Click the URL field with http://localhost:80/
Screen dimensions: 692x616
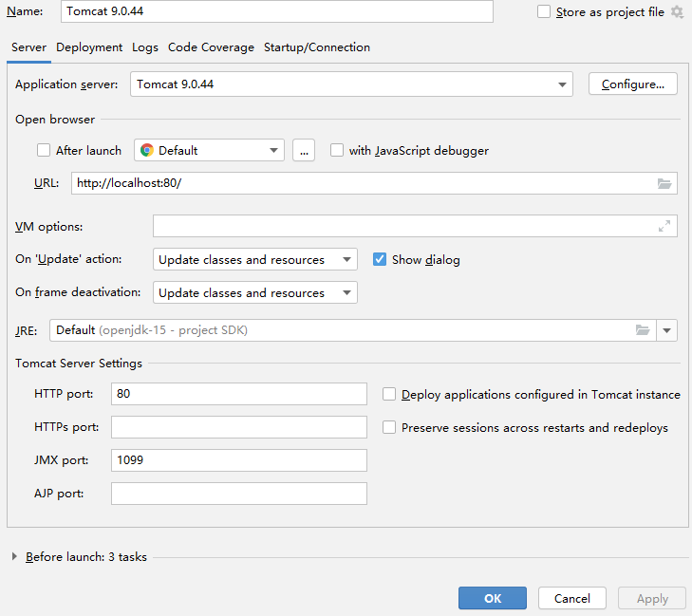tap(374, 183)
